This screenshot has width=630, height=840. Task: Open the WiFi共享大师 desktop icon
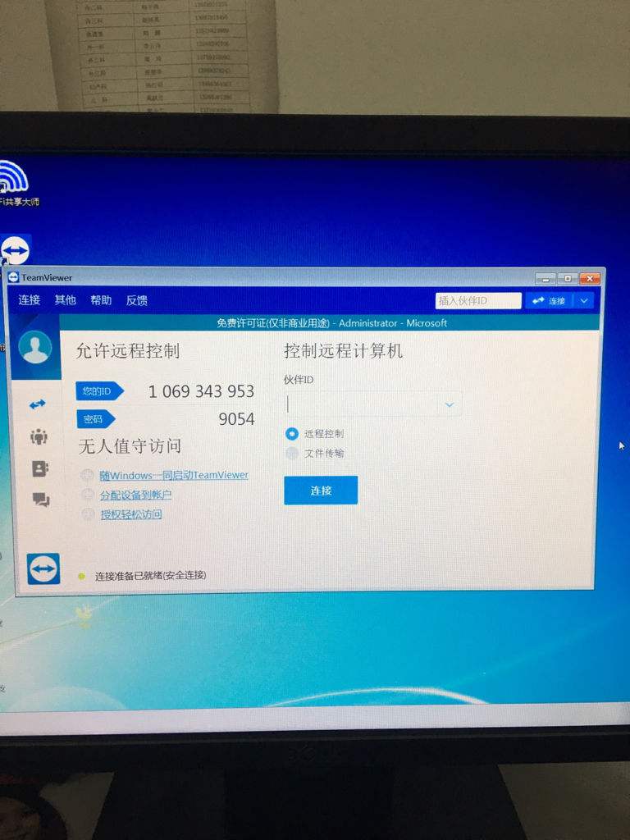[x=13, y=183]
